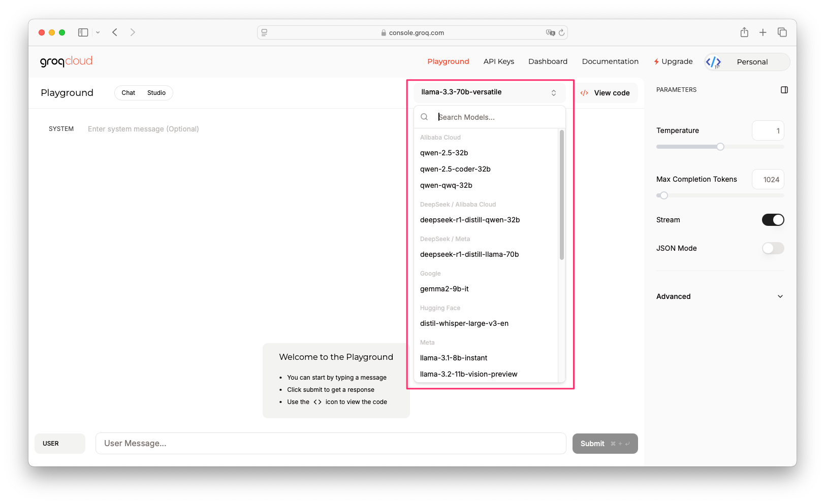Image resolution: width=825 pixels, height=504 pixels.
Task: Click the Temperature value field
Action: (768, 130)
